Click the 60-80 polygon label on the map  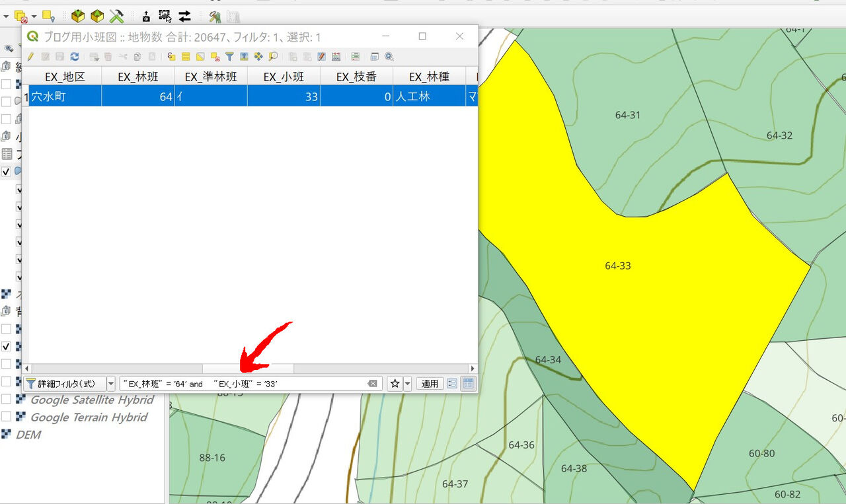point(761,453)
